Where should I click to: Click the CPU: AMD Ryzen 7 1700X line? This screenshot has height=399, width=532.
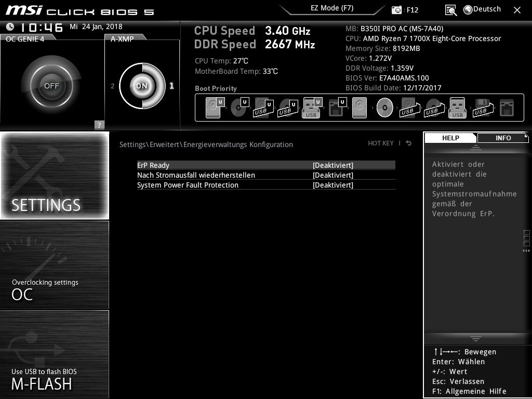[x=423, y=38]
